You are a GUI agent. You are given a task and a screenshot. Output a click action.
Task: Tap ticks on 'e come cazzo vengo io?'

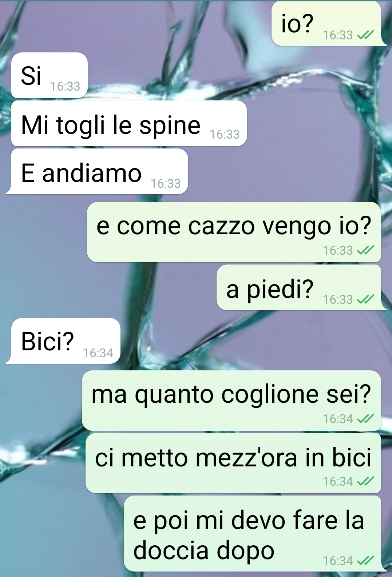[365, 250]
